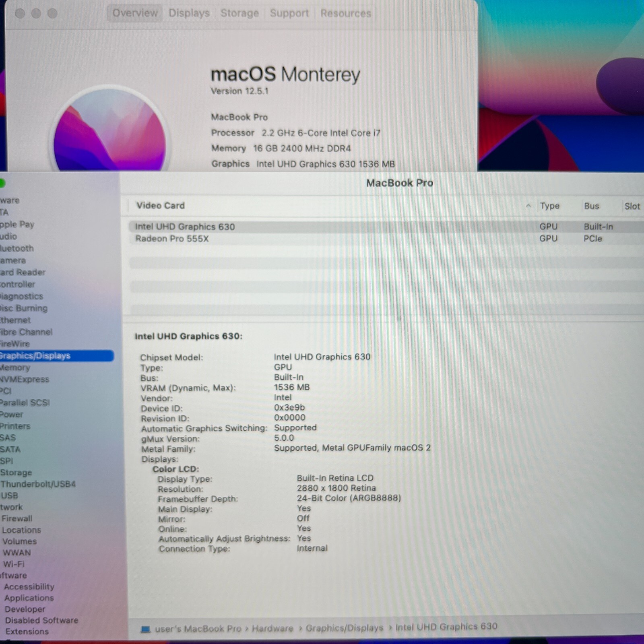Select Extensions in sidebar
Screen dimensions: 644x644
(x=27, y=632)
